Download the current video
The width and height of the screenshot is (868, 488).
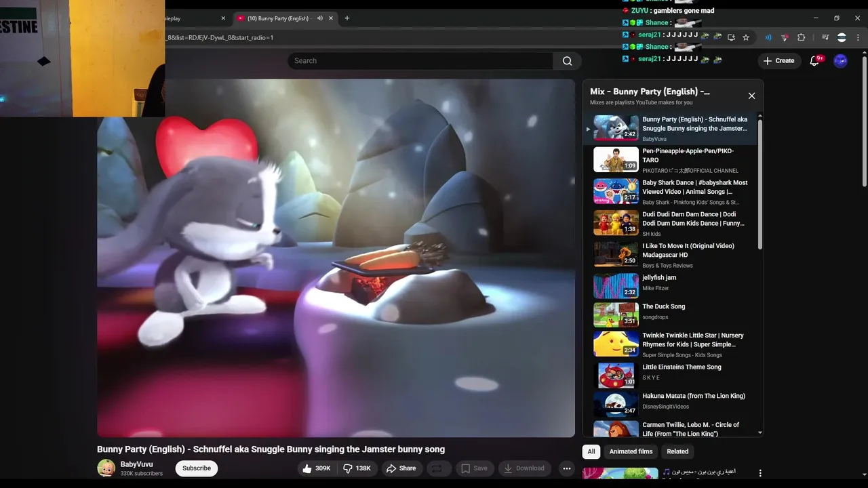524,468
